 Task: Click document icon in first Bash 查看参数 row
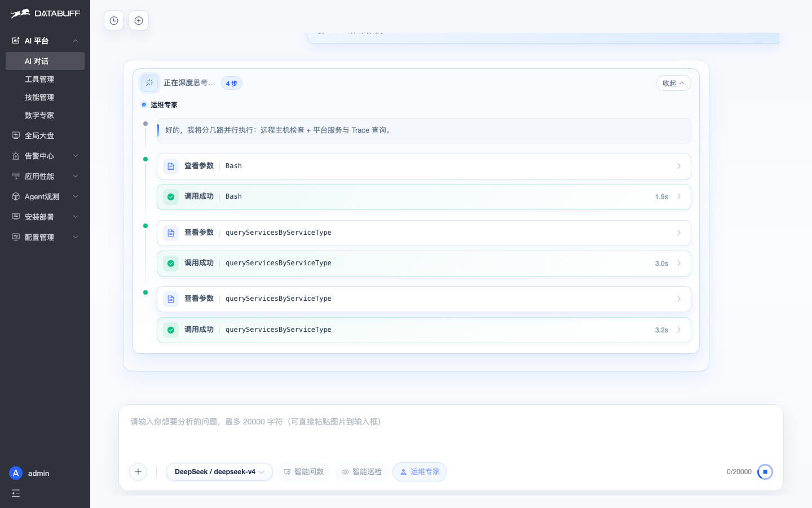point(171,167)
